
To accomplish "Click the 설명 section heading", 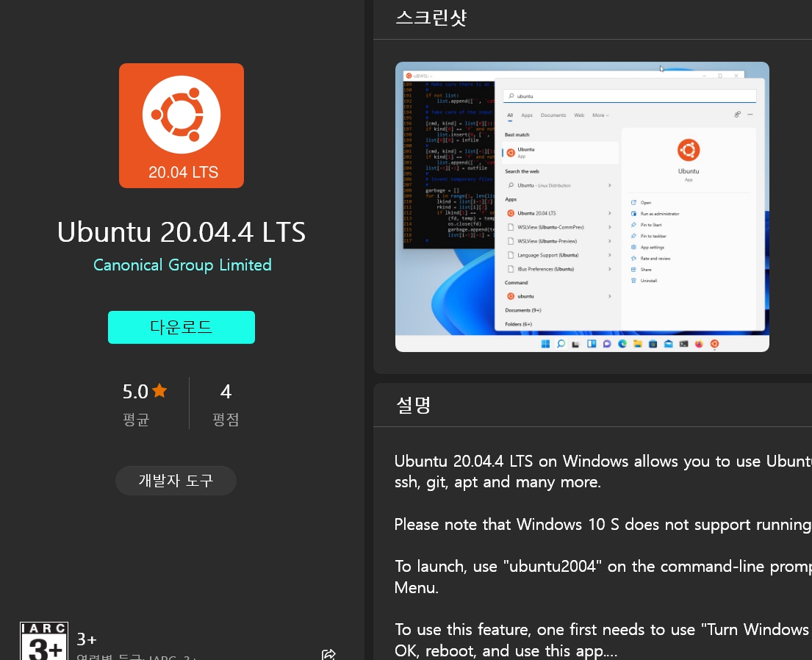I will [x=413, y=405].
